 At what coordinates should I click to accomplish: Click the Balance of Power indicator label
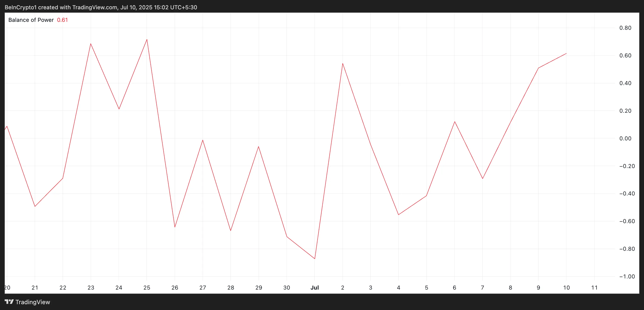coord(31,20)
